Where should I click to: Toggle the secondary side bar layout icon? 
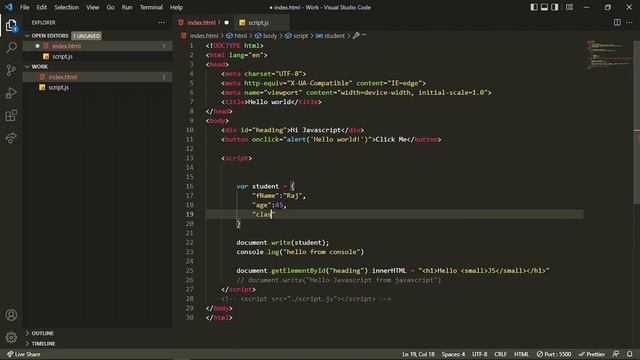(555, 7)
